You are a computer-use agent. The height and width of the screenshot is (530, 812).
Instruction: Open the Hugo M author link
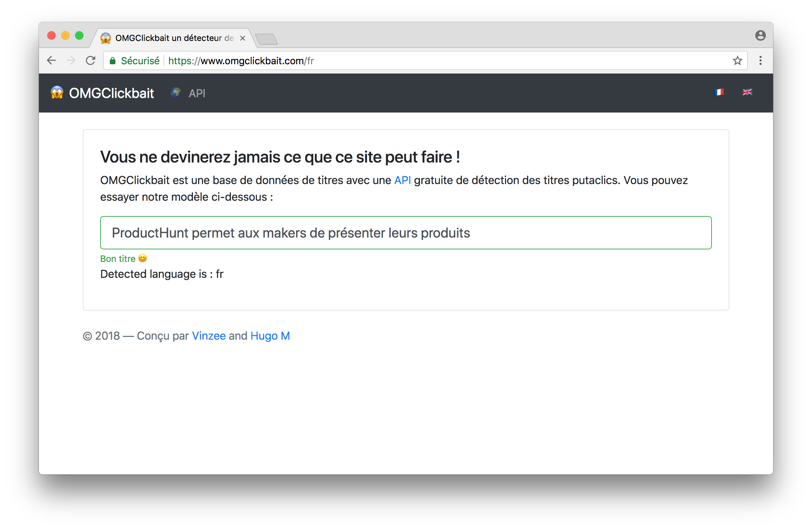pyautogui.click(x=270, y=336)
